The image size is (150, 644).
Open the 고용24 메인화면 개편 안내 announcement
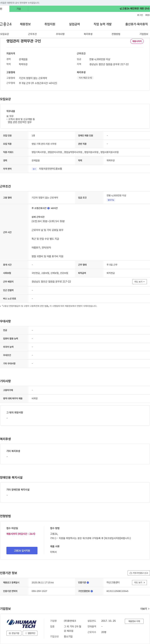135,8
